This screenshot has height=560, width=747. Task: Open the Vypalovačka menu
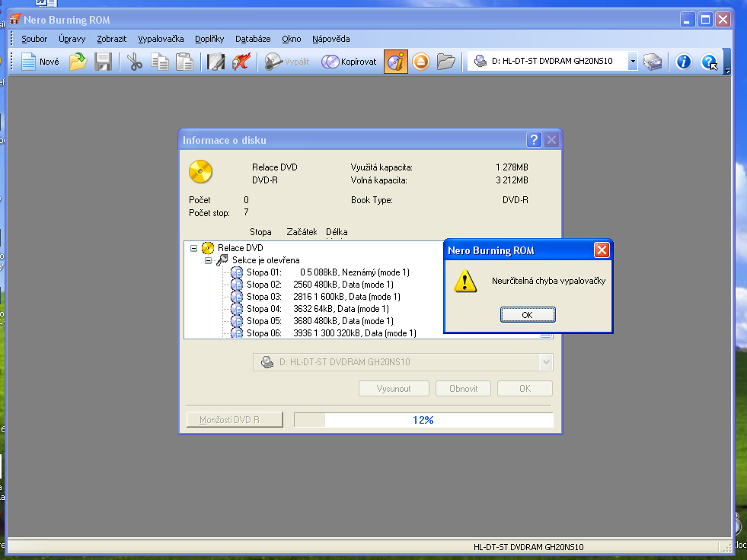(161, 39)
